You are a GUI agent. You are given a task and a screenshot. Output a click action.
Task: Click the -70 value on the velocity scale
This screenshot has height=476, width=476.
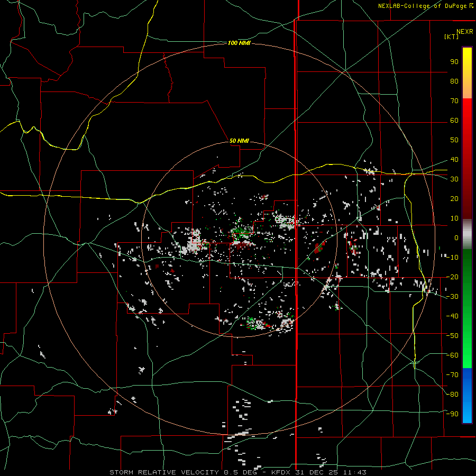tap(452, 375)
